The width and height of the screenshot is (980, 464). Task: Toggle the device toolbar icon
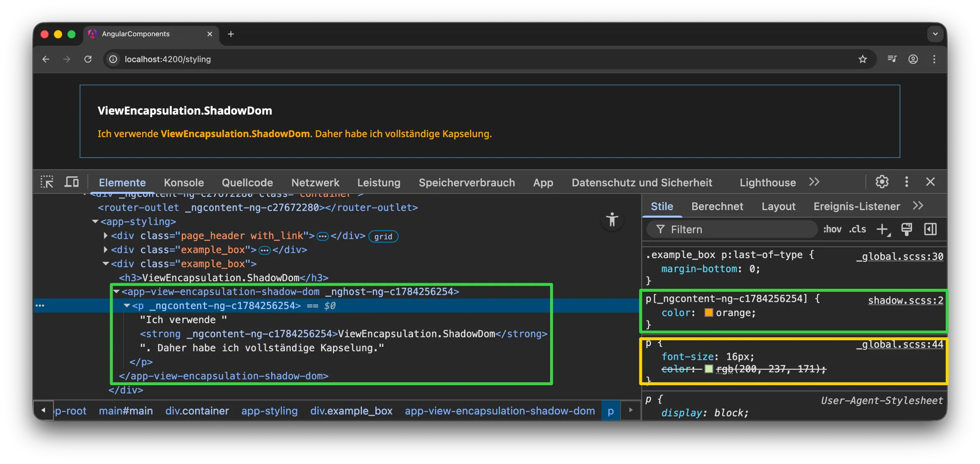pos(71,182)
